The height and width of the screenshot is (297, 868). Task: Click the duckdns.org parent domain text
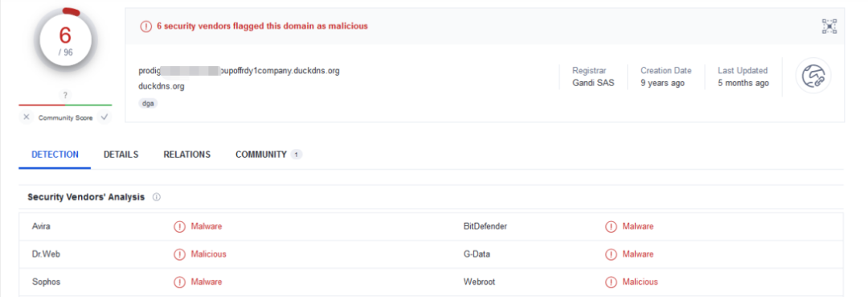(x=161, y=86)
